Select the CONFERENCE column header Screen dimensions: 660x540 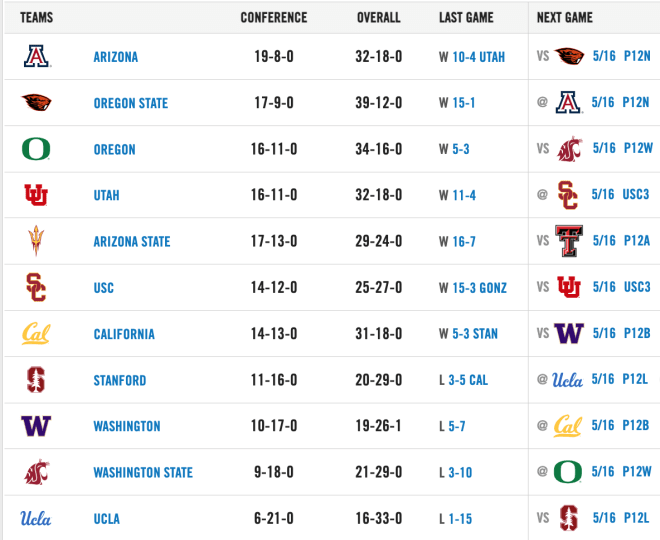click(x=274, y=17)
